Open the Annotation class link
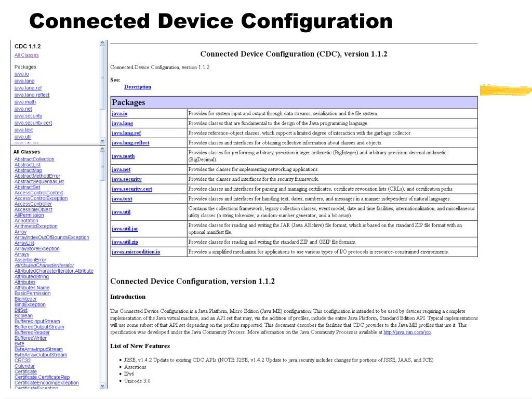The image size is (532, 399). 26,220
